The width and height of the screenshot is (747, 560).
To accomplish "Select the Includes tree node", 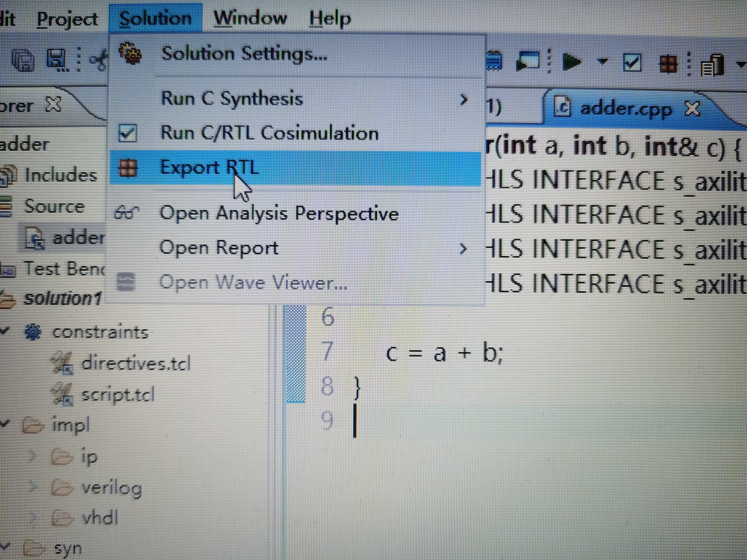I will coord(61,175).
